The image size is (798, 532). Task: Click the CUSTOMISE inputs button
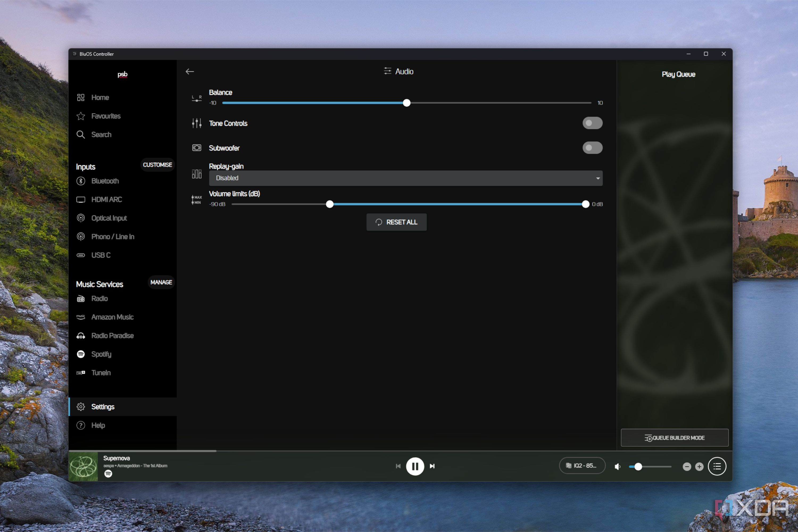pos(157,165)
